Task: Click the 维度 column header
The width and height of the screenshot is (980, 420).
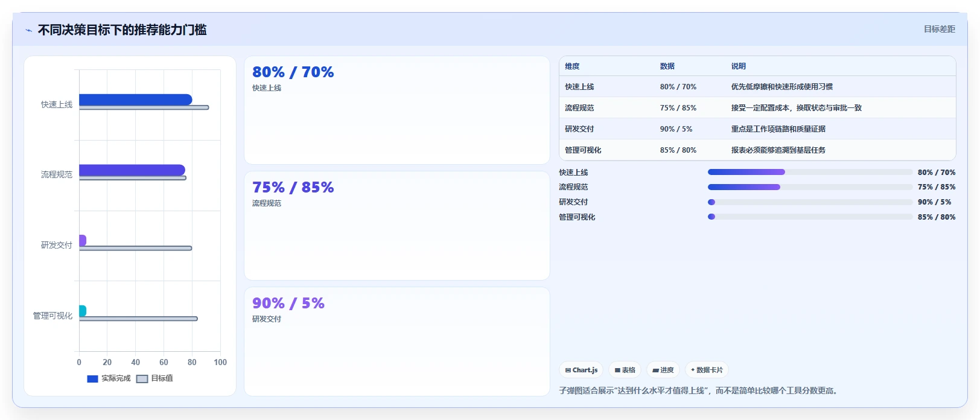Action: coord(572,66)
